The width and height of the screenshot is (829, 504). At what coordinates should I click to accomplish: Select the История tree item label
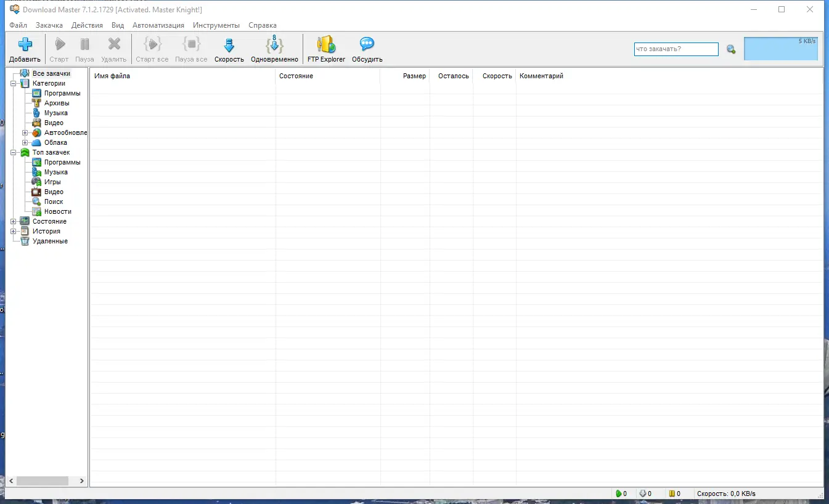pyautogui.click(x=46, y=232)
